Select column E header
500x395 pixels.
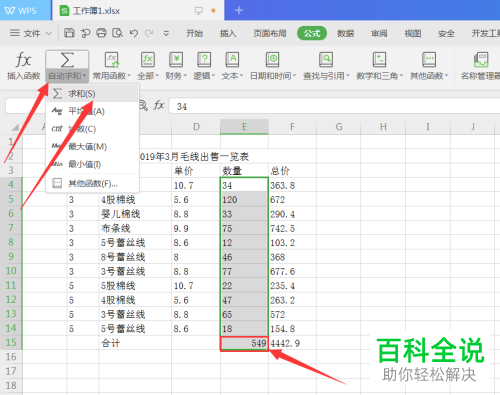click(x=244, y=127)
